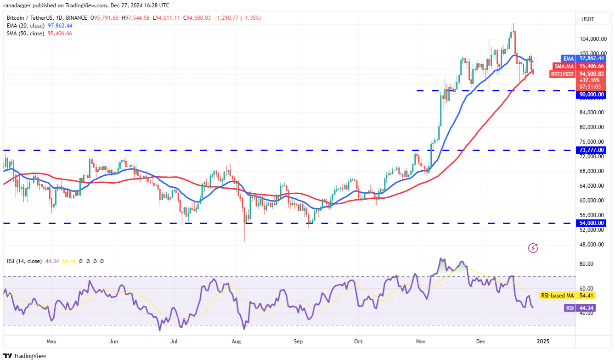Click the SMA (50, close) legend label
Viewport: 615px width, 364px height.
point(26,34)
